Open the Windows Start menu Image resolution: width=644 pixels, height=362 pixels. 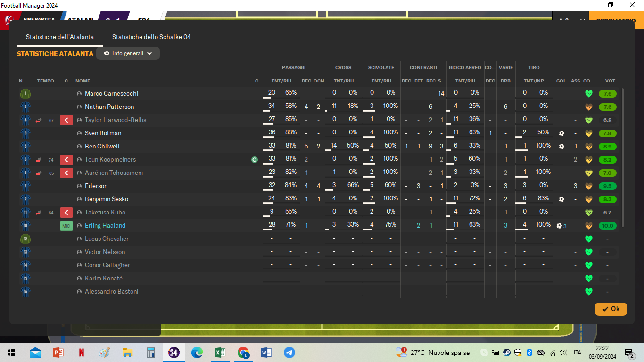tap(11, 353)
